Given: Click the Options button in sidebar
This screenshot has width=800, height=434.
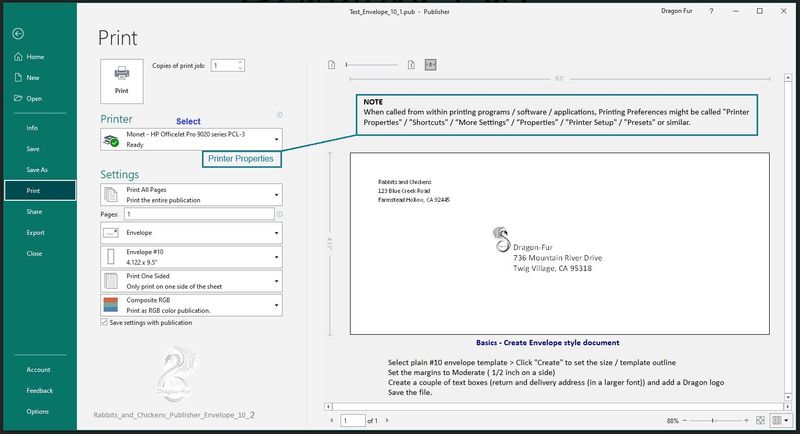Looking at the screenshot, I should pos(38,411).
